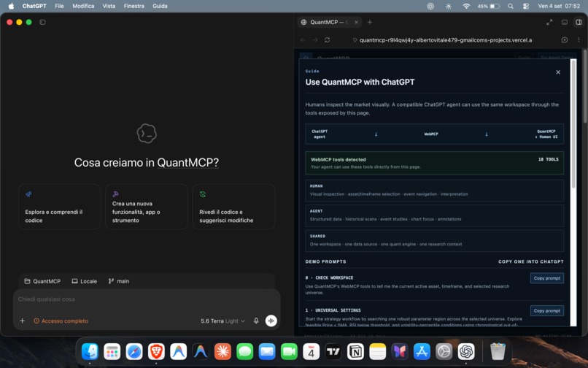This screenshot has height=368, width=588.
Task: Launch Safari from the dock
Action: [134, 351]
